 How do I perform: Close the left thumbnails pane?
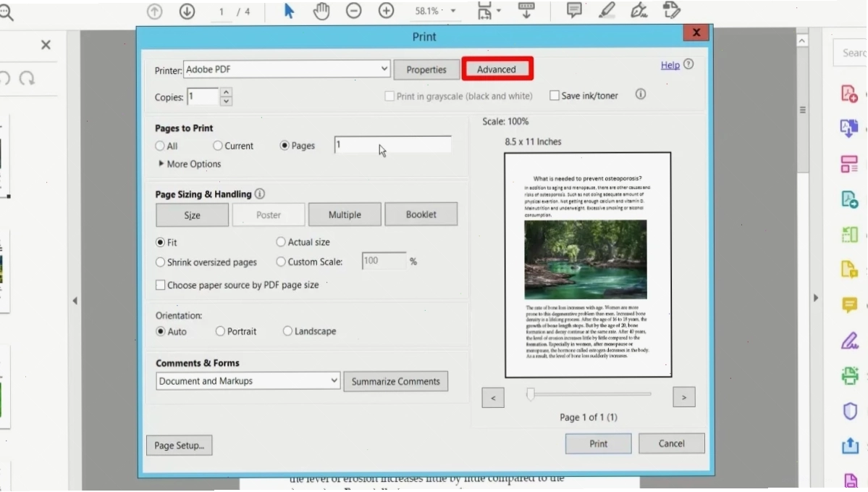point(46,45)
